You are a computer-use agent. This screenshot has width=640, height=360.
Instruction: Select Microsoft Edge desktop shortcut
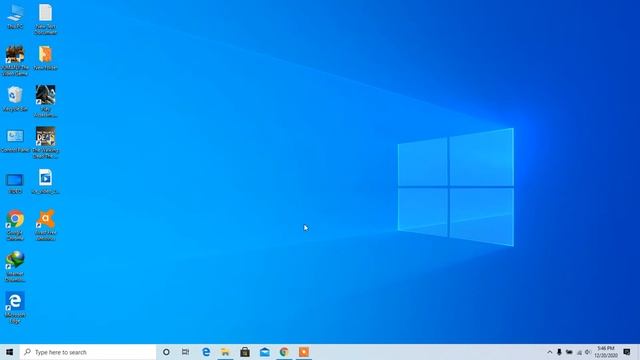coord(15,308)
